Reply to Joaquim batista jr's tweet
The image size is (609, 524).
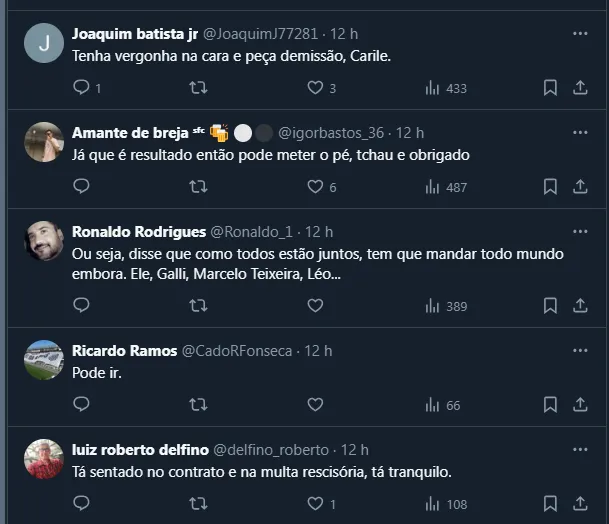pos(82,88)
